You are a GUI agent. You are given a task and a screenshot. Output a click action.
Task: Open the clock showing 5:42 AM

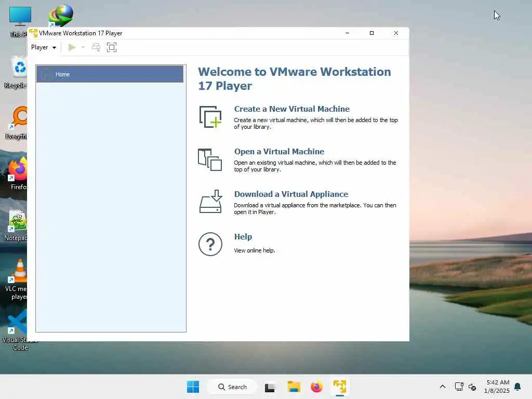pos(497,387)
